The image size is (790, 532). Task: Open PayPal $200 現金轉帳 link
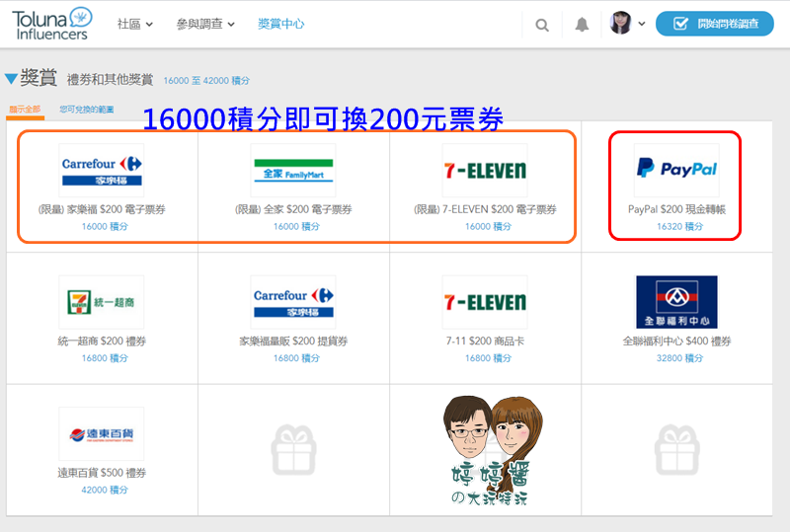pos(676,209)
